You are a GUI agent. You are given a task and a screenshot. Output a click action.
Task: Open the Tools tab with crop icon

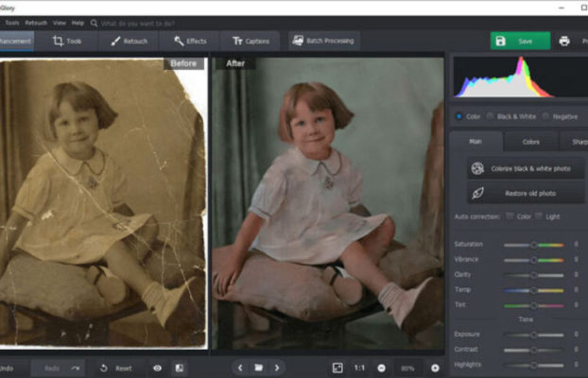[x=67, y=41]
